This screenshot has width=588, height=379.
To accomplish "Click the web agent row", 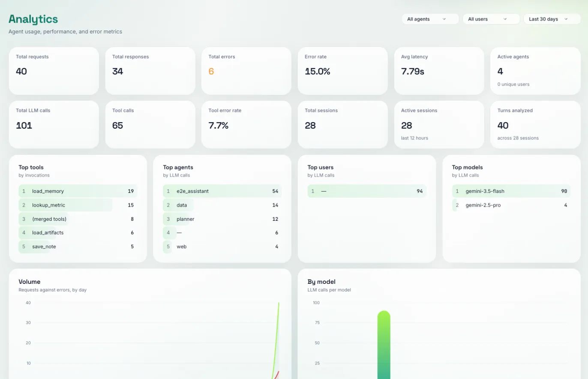I will (222, 247).
